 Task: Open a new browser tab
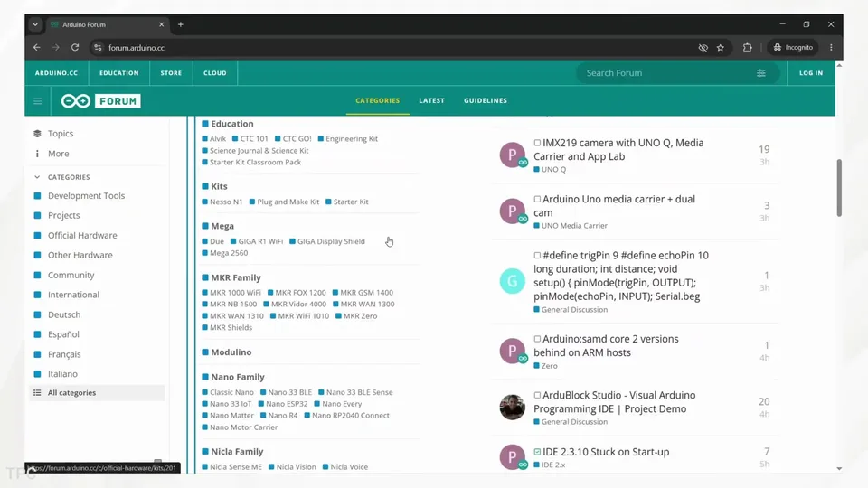[181, 24]
